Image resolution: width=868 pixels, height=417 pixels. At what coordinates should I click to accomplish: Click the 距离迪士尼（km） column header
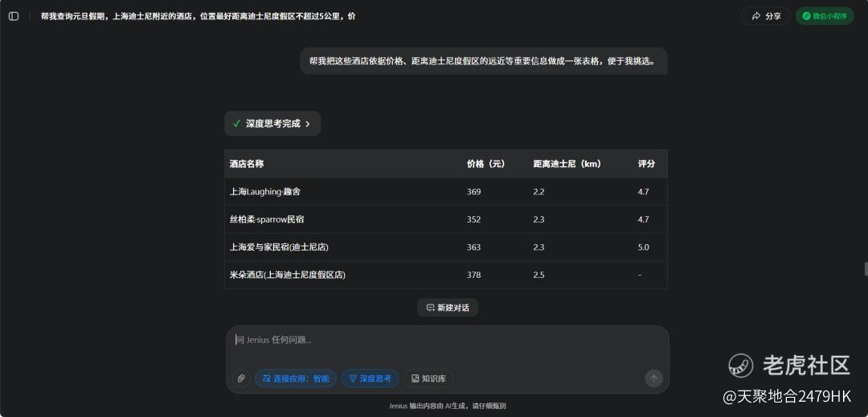[567, 164]
